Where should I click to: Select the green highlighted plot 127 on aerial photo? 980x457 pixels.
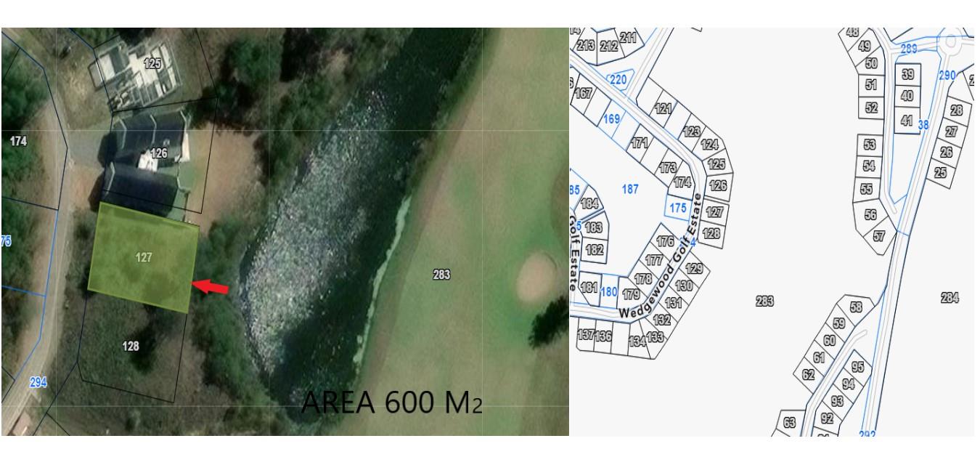coord(144,257)
